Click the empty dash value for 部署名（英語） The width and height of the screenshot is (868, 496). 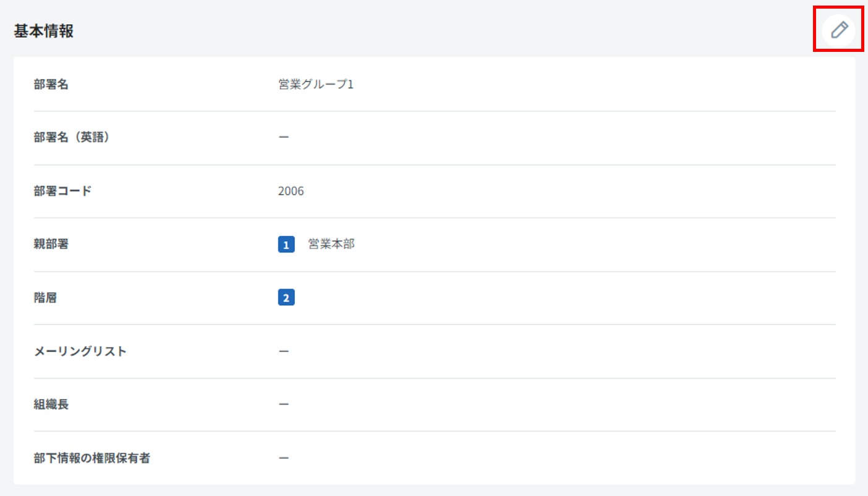283,138
